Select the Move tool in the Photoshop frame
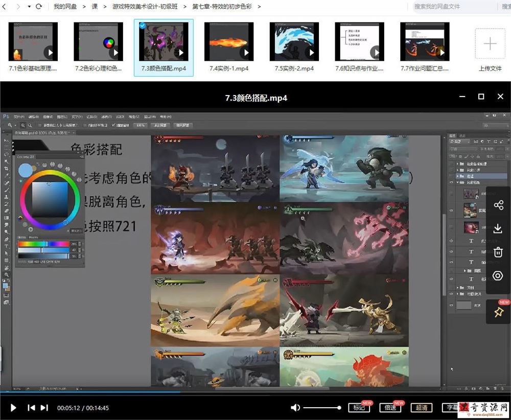The height and width of the screenshot is (420, 511). click(x=6, y=141)
